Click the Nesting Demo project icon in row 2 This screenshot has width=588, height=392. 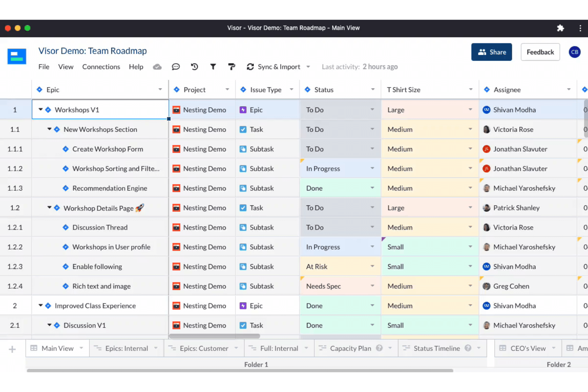(176, 305)
